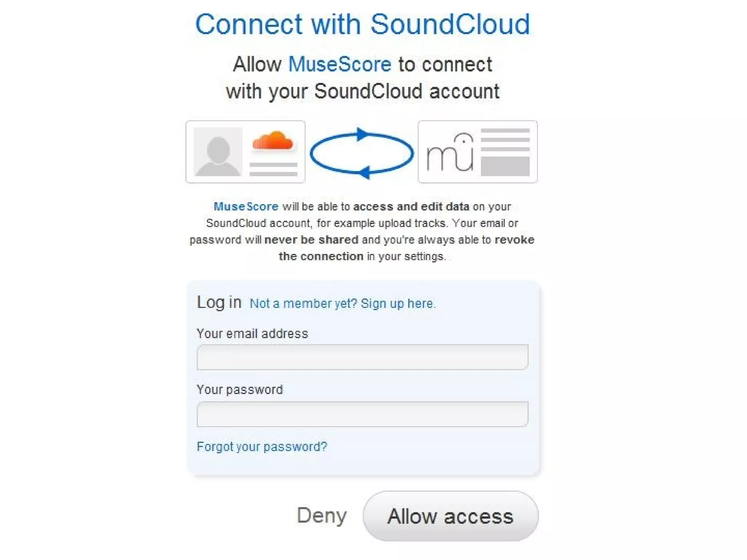
Task: Open the MuseScore link in the heading
Action: [x=340, y=64]
